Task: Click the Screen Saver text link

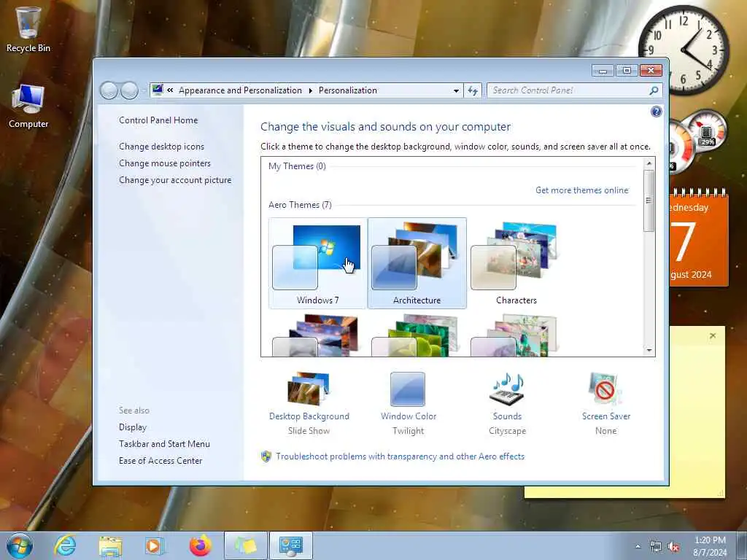Action: click(606, 416)
